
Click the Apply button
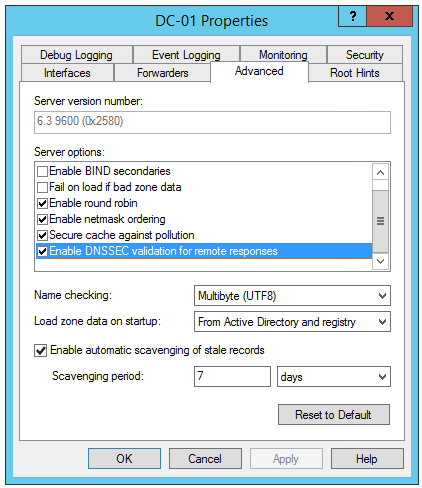[286, 459]
